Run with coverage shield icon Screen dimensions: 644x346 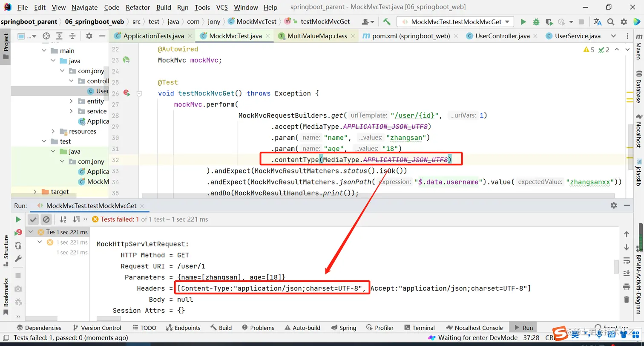549,22
